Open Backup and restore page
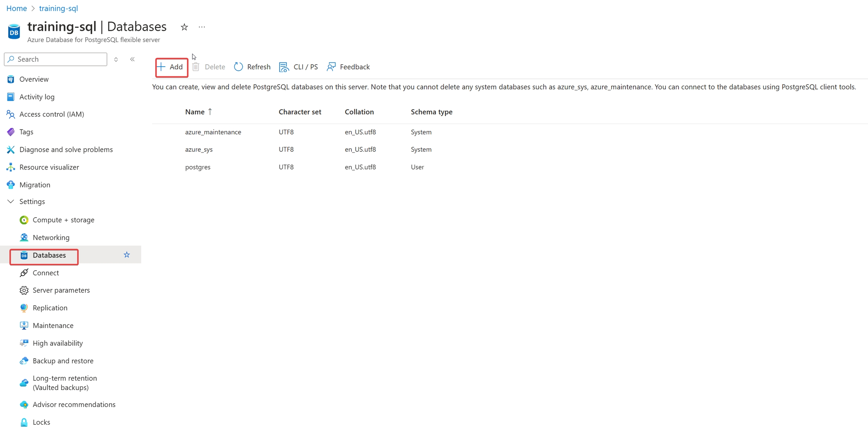Viewport: 868px width, 433px height. (63, 361)
